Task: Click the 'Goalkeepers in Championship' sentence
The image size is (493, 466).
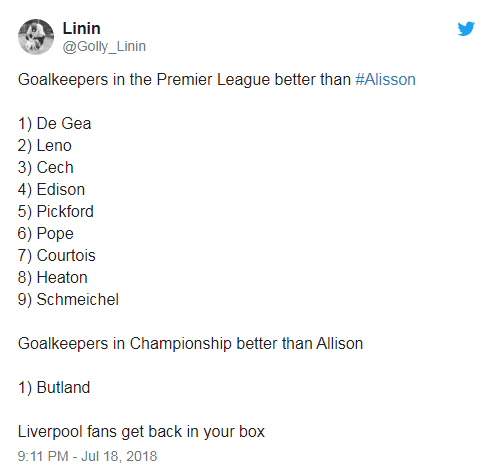Action: click(x=190, y=344)
